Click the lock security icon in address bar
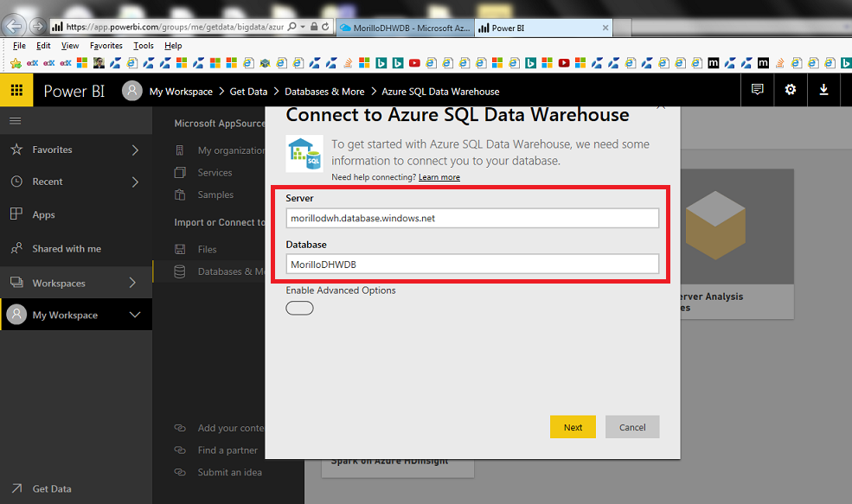852x504 pixels. click(x=314, y=26)
